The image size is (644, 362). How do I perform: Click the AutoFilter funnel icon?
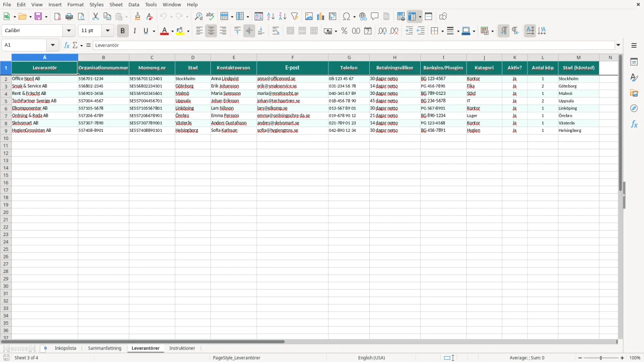click(x=294, y=17)
